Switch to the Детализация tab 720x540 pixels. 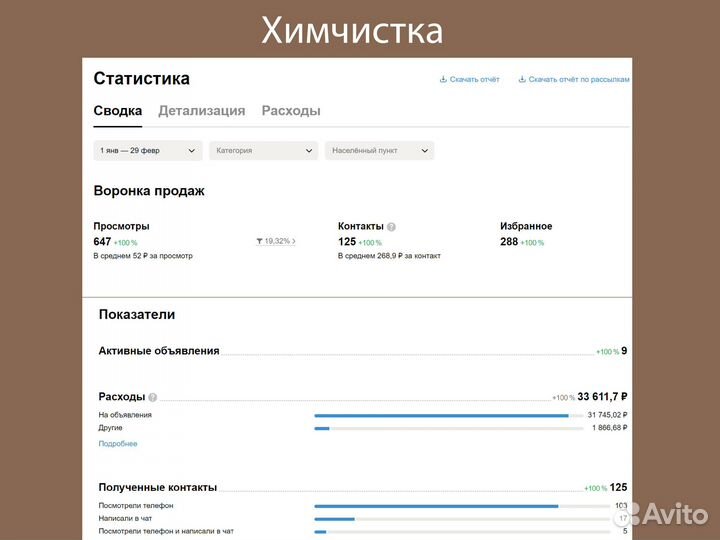[x=202, y=111]
